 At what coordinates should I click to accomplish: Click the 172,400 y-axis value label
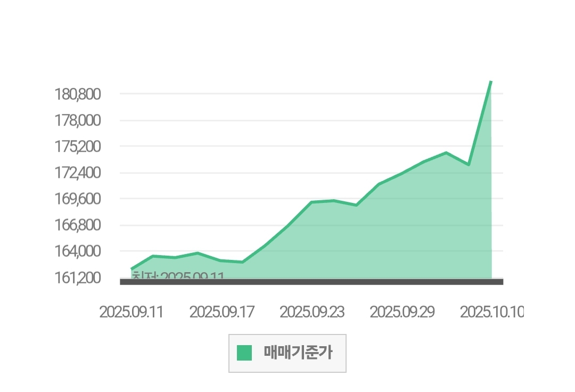(78, 173)
